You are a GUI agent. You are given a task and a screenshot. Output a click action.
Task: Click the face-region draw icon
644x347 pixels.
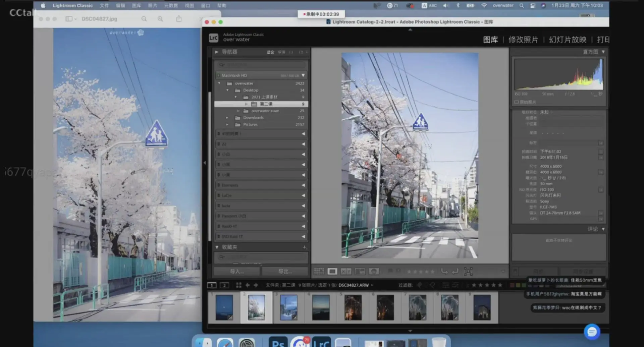[468, 271]
